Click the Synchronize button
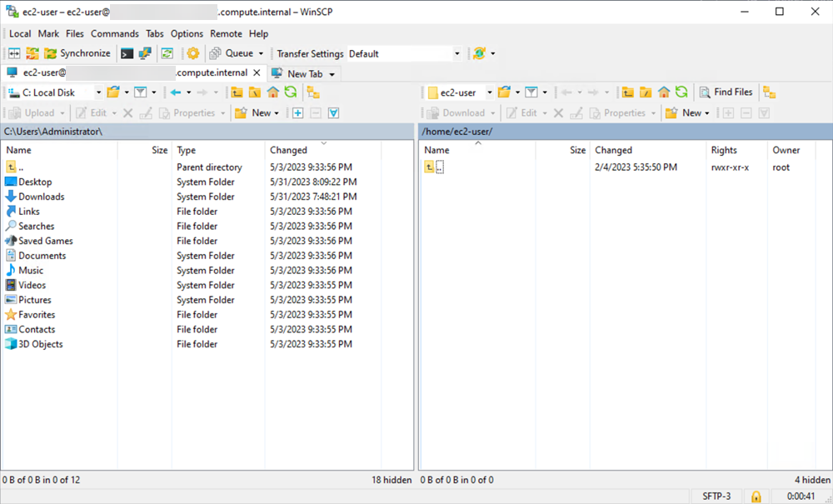The height and width of the screenshot is (504, 833). point(77,53)
